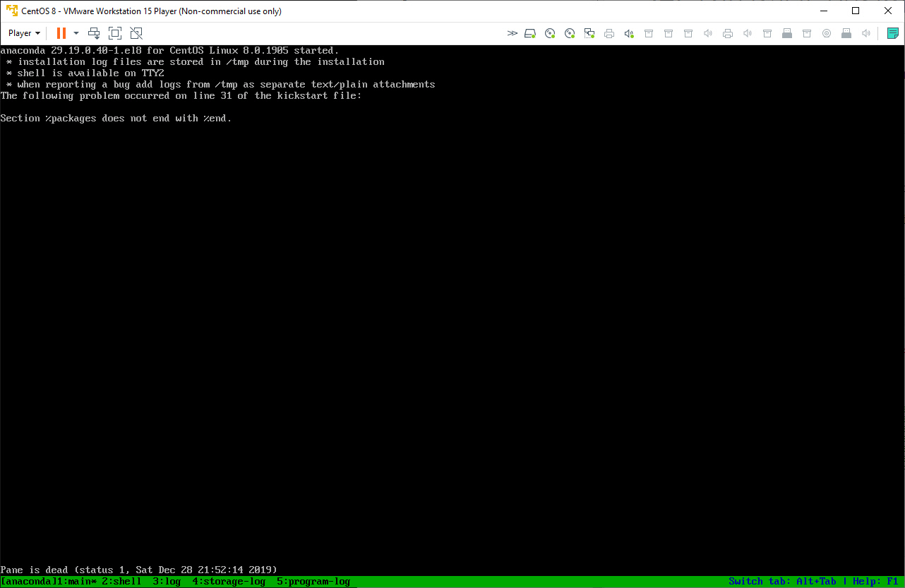Switch to the 2:shell tab
Screen dimensions: 905x588
pyautogui.click(x=122, y=581)
